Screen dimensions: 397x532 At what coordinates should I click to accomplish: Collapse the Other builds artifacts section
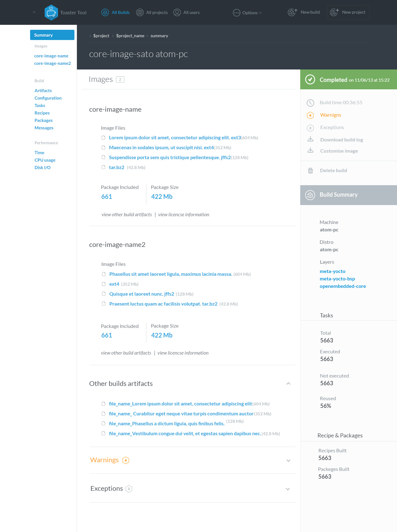pyautogui.click(x=288, y=384)
